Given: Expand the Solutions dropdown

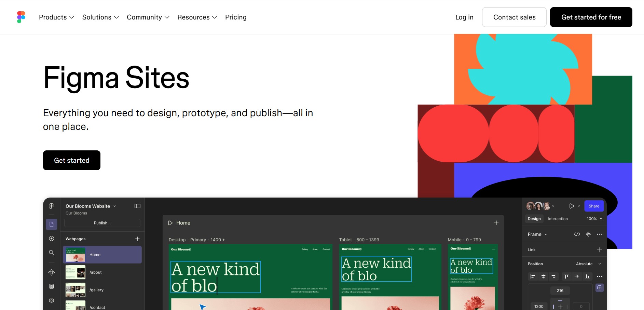Looking at the screenshot, I should 100,17.
